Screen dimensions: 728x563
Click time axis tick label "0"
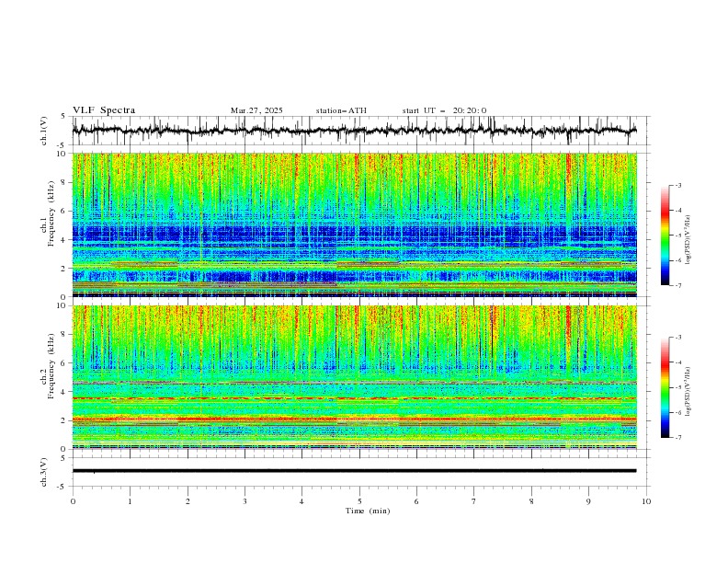point(73,501)
